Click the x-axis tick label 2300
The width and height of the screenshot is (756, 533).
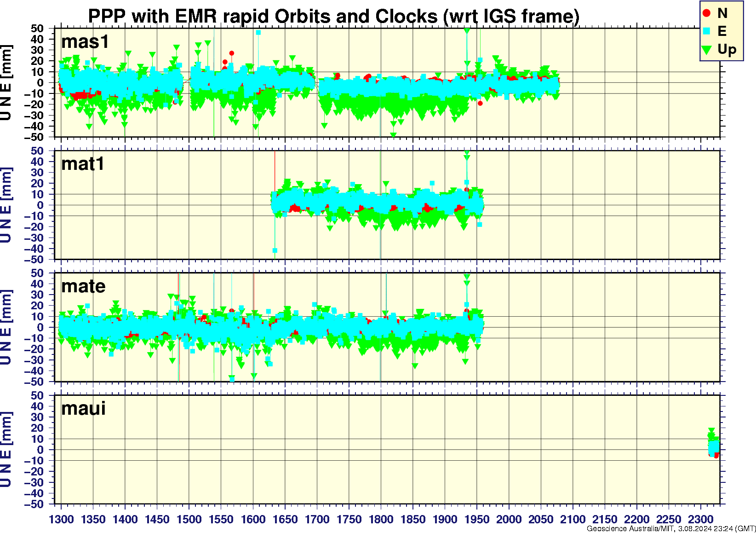click(x=701, y=520)
